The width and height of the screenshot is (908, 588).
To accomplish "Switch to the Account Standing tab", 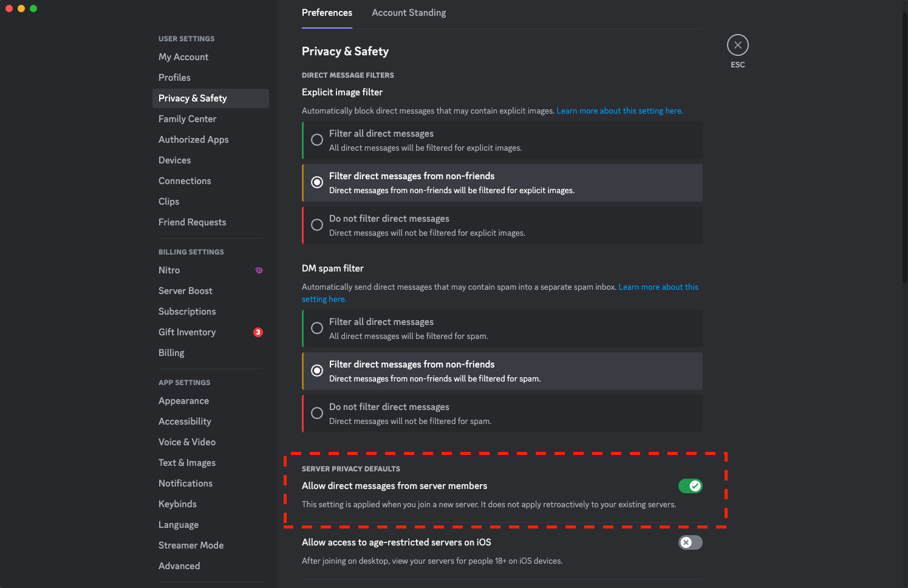I will 409,13.
